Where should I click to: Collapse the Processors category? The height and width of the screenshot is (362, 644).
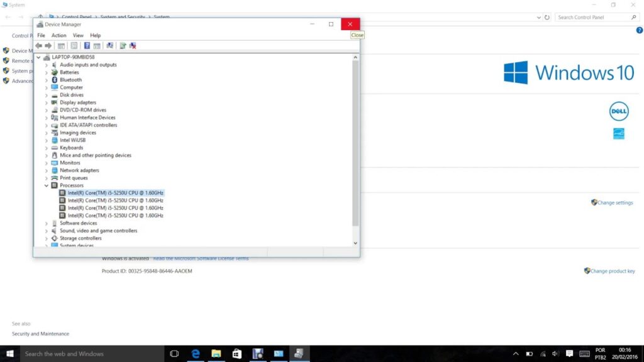(x=47, y=185)
